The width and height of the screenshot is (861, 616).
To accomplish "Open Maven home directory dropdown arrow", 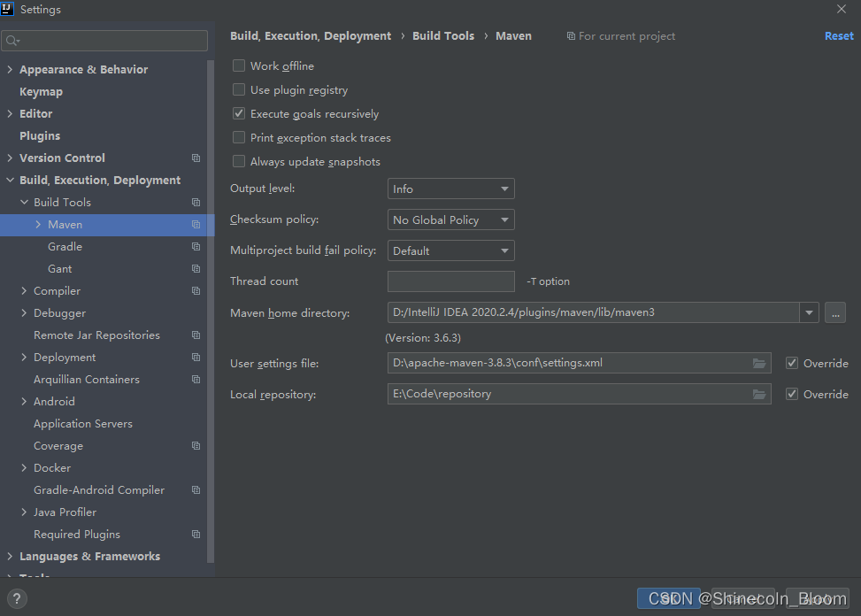I will (x=809, y=312).
